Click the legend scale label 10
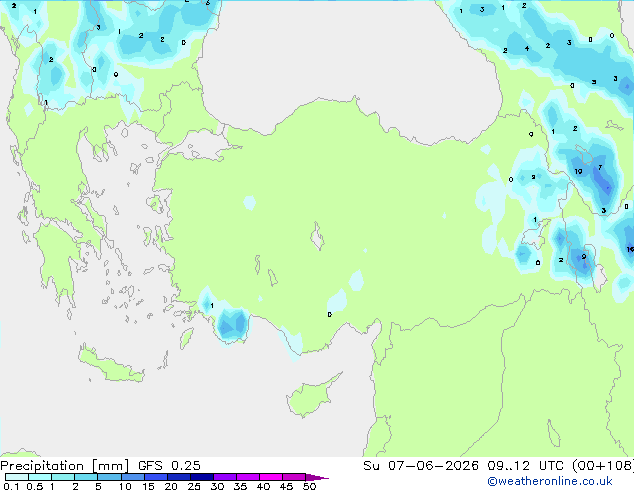634x490 pixels. click(125, 486)
